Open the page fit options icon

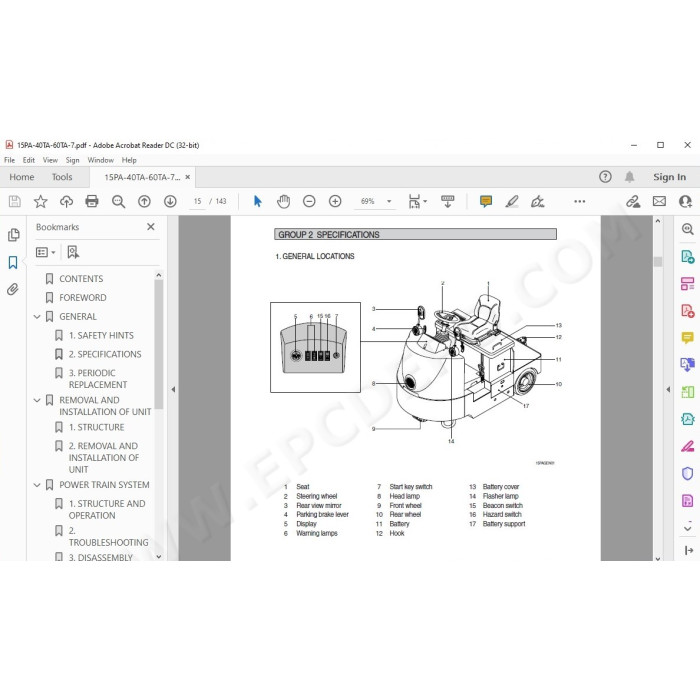point(417,201)
